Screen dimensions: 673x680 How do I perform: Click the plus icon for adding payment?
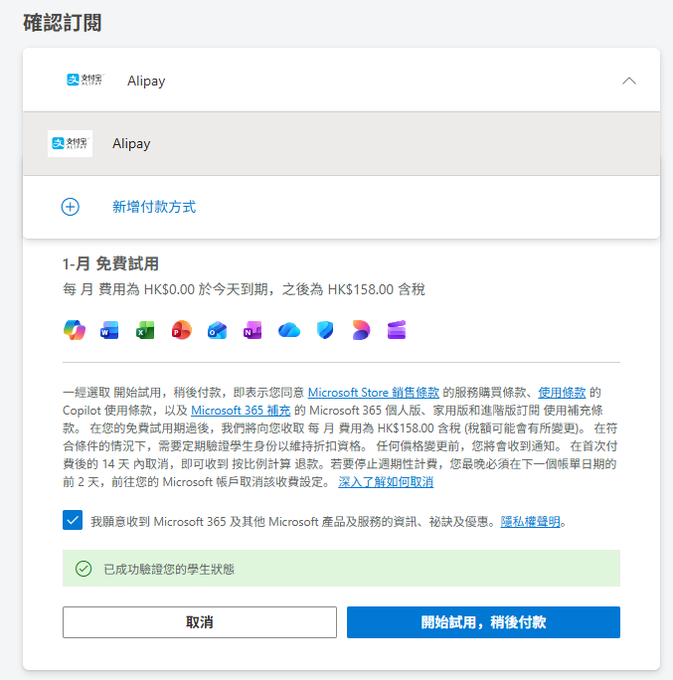click(70, 207)
